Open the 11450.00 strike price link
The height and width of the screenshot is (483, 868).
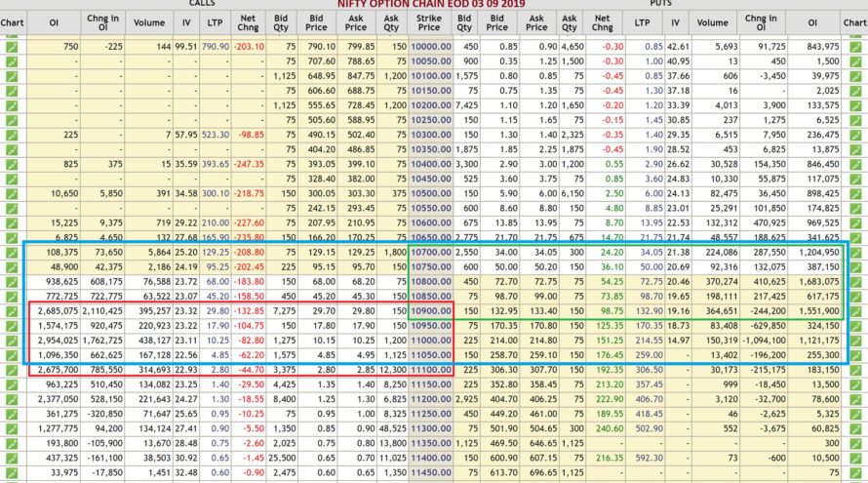(x=431, y=472)
